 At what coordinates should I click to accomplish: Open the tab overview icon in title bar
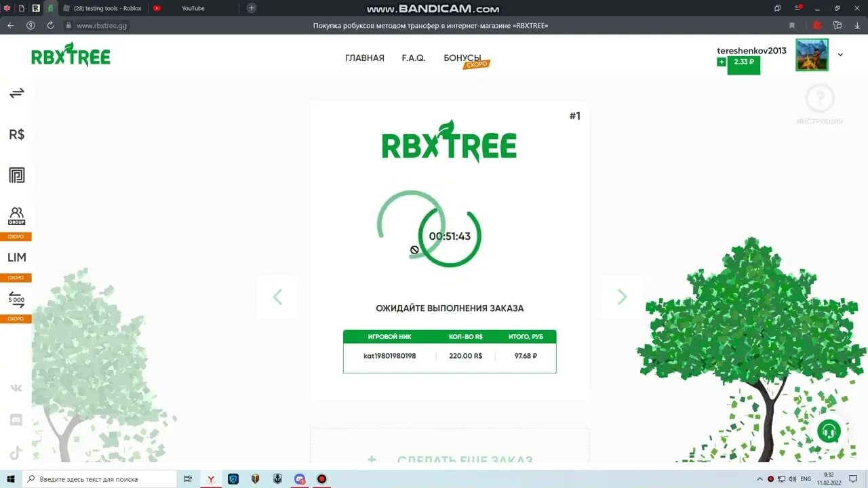pyautogui.click(x=778, y=8)
